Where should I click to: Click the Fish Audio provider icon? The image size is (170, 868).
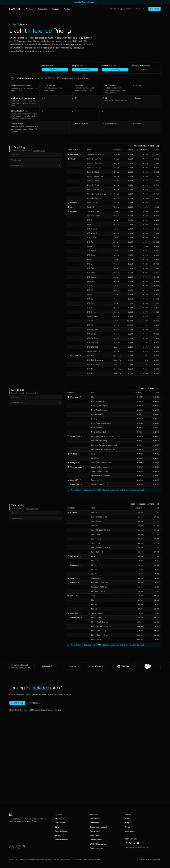(69, 565)
